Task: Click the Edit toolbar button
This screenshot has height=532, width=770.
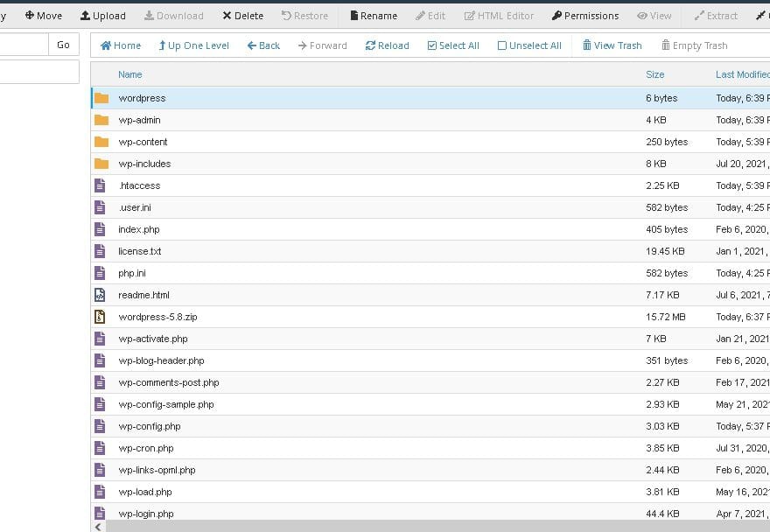Action: 430,16
